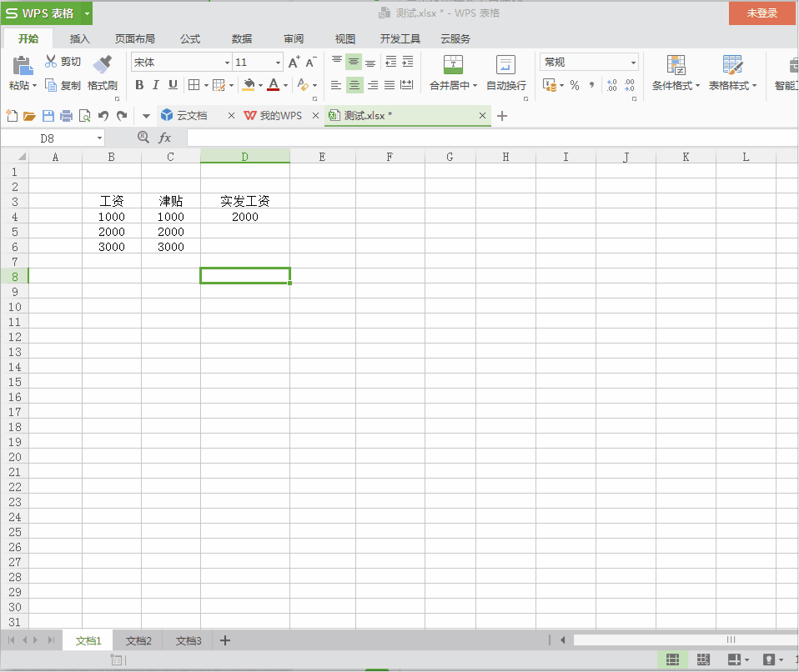The image size is (799, 672).
Task: Click the Wrap Text (自动换行) icon
Action: [505, 65]
